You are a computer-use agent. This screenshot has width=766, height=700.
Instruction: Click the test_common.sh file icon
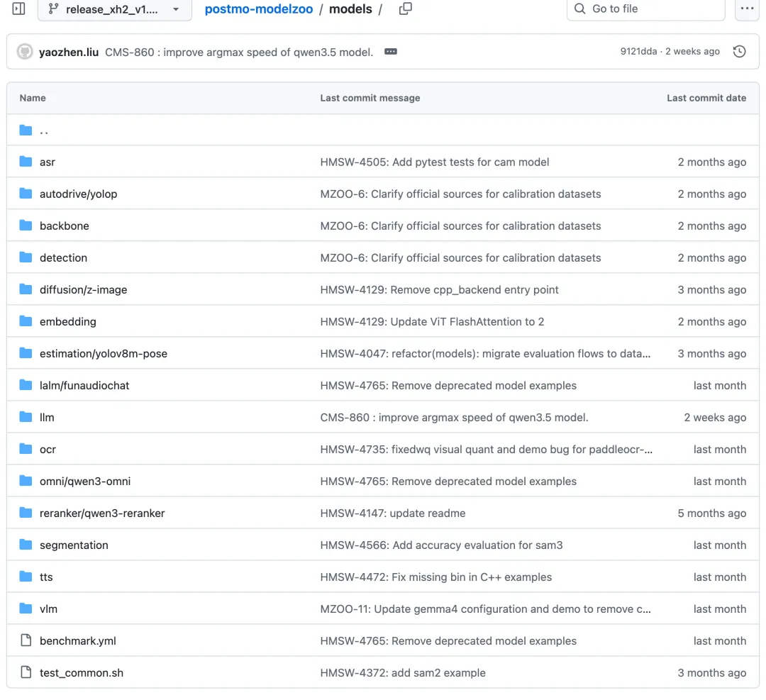[x=26, y=672]
